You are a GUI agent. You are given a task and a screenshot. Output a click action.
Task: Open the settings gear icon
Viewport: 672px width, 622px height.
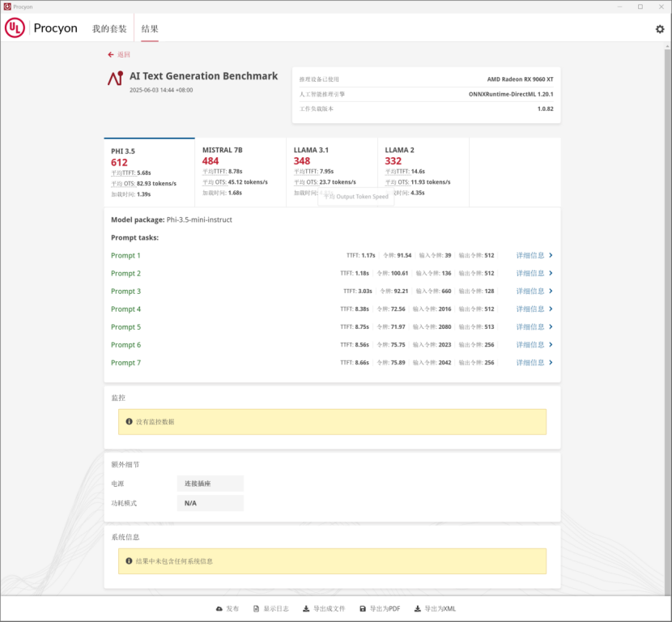tap(660, 29)
